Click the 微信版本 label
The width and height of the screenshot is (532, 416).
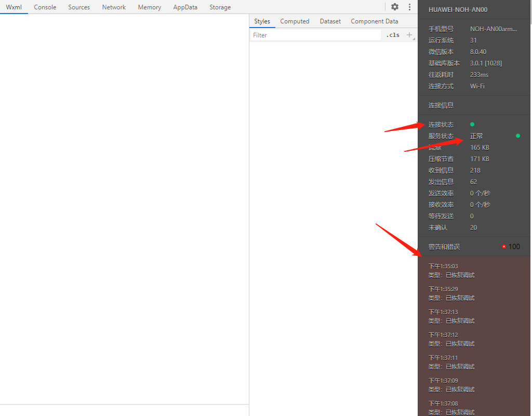point(441,52)
